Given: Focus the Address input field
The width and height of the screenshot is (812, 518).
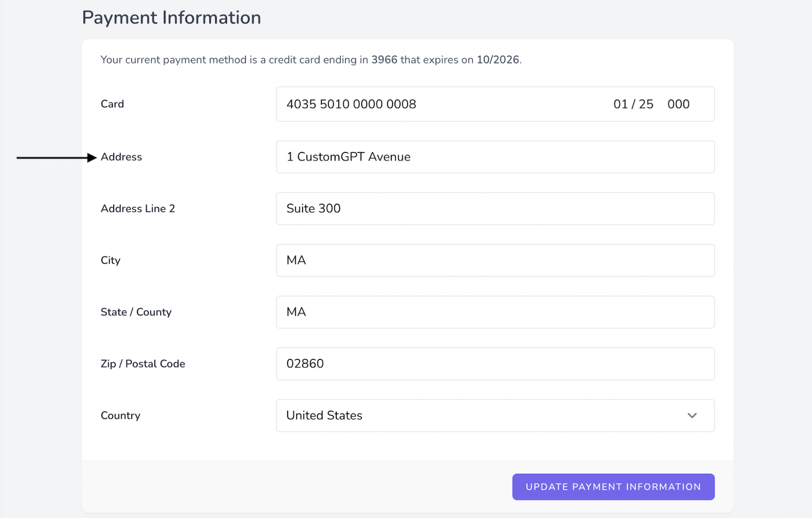Looking at the screenshot, I should pyautogui.click(x=495, y=157).
